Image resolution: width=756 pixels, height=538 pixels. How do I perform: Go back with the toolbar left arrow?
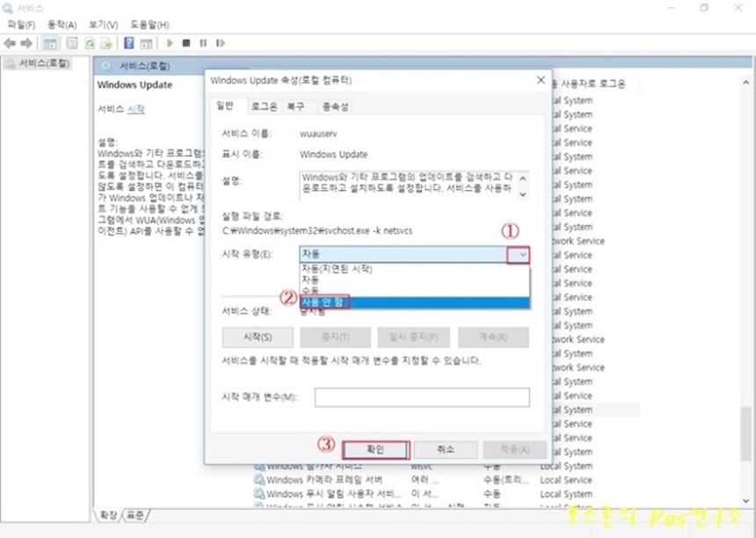coord(10,43)
